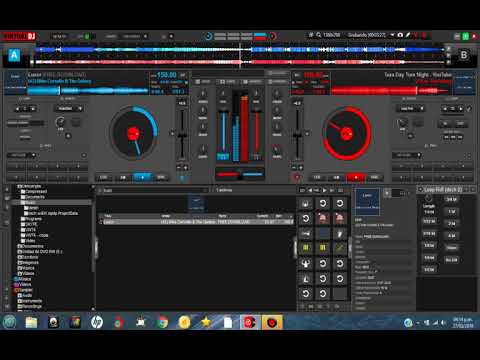480x360 pixels.
Task: Hit the red play button on deck B
Action: pyautogui.click(x=356, y=177)
